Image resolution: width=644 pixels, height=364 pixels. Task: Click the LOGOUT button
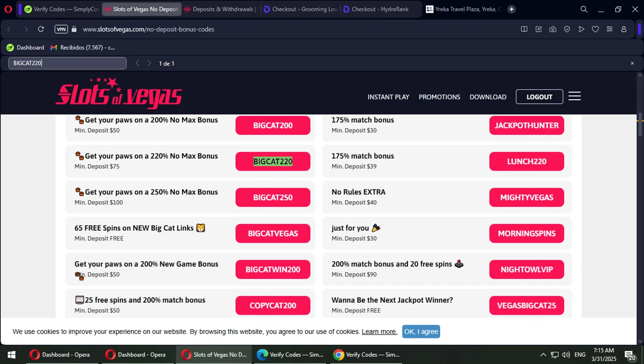coord(539,97)
